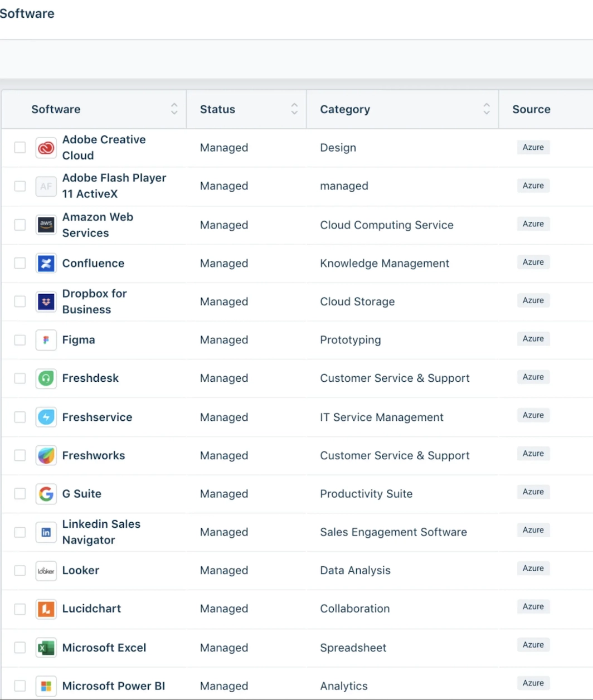Click the Microsoft Excel icon
The image size is (593, 700).
[x=46, y=648]
